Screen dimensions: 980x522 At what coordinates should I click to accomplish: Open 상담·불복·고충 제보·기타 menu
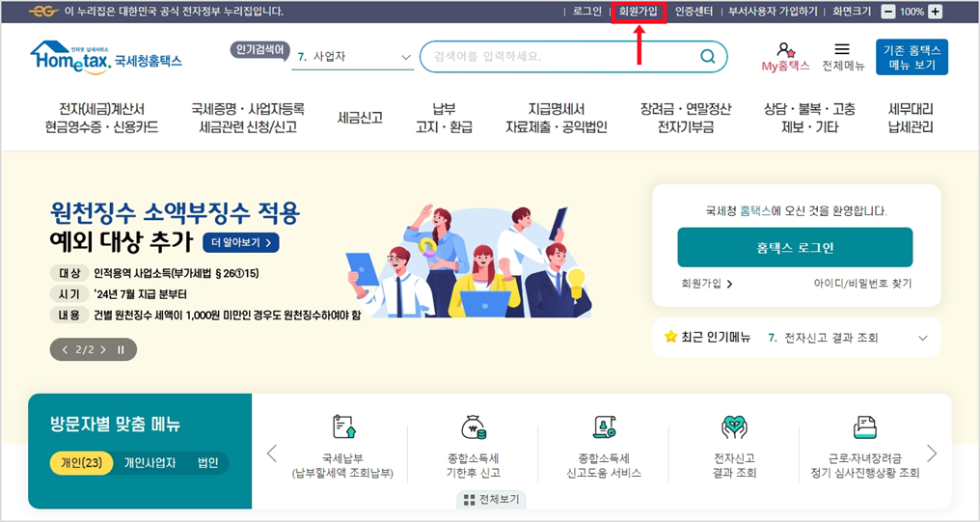point(809,118)
